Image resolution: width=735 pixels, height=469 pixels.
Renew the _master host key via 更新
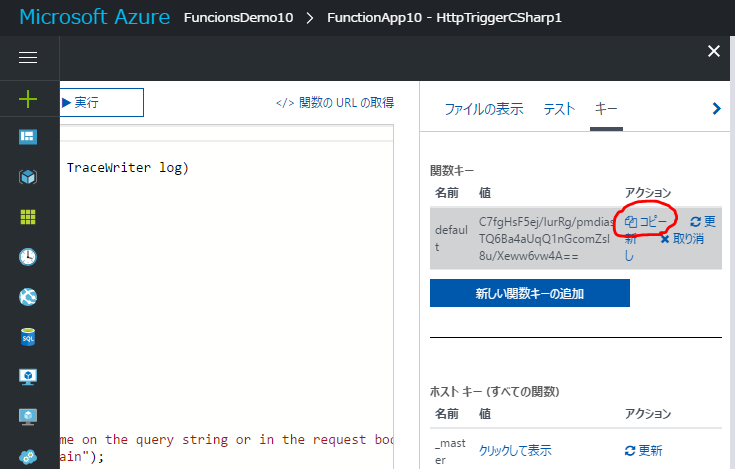(644, 451)
